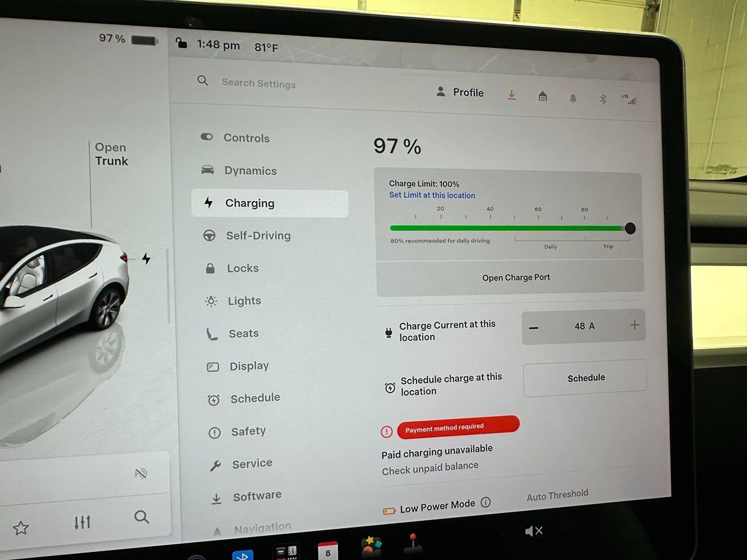Tap the favorites star icon

click(x=21, y=528)
